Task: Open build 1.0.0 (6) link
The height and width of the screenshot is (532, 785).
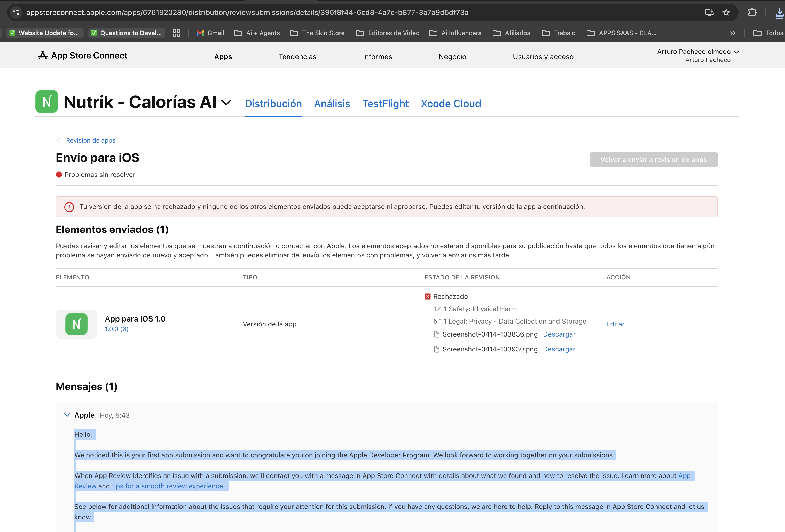Action: pyautogui.click(x=116, y=329)
